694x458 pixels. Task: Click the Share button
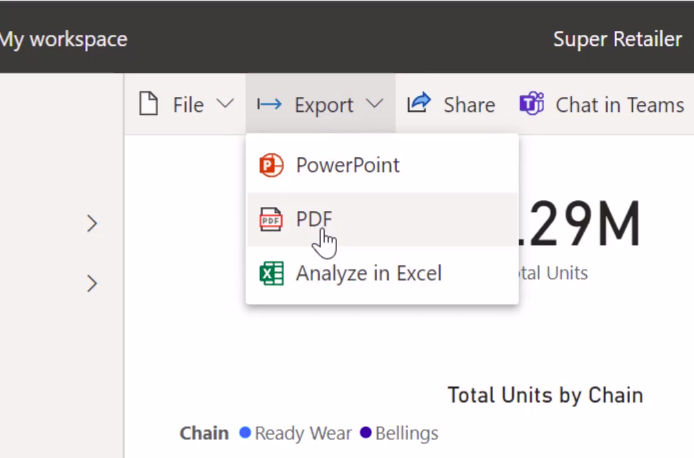click(x=451, y=104)
